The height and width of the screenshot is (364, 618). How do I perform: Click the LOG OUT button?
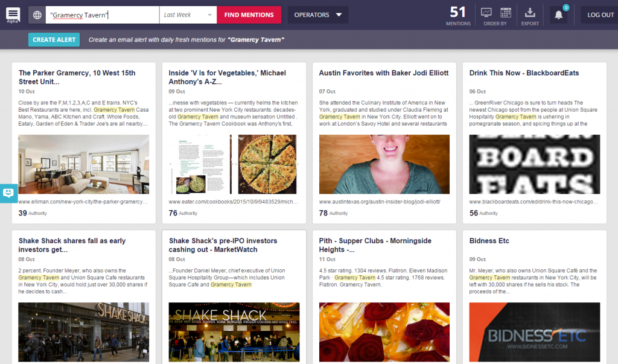click(x=599, y=14)
